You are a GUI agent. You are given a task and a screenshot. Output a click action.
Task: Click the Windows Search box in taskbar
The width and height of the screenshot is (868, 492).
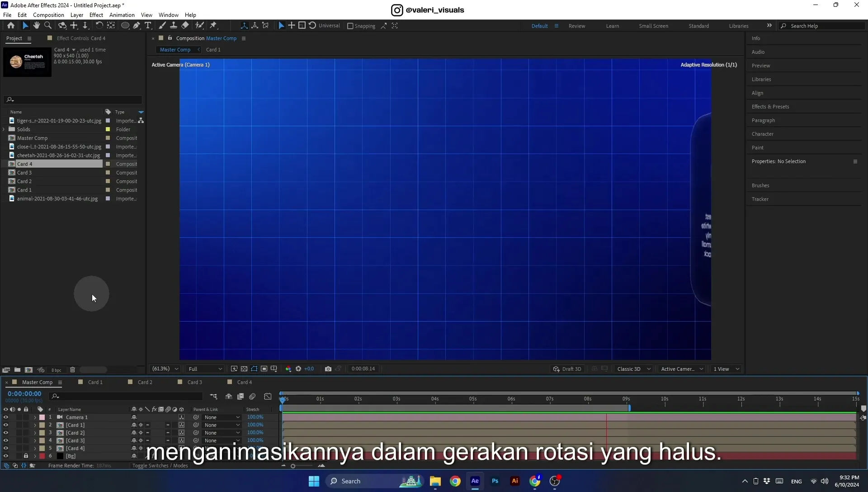(x=373, y=481)
